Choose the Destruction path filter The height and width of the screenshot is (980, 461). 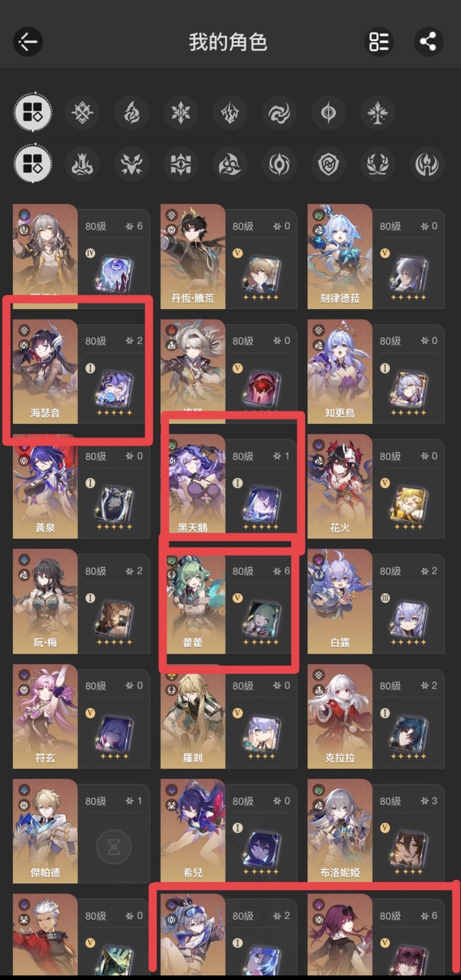tap(83, 164)
